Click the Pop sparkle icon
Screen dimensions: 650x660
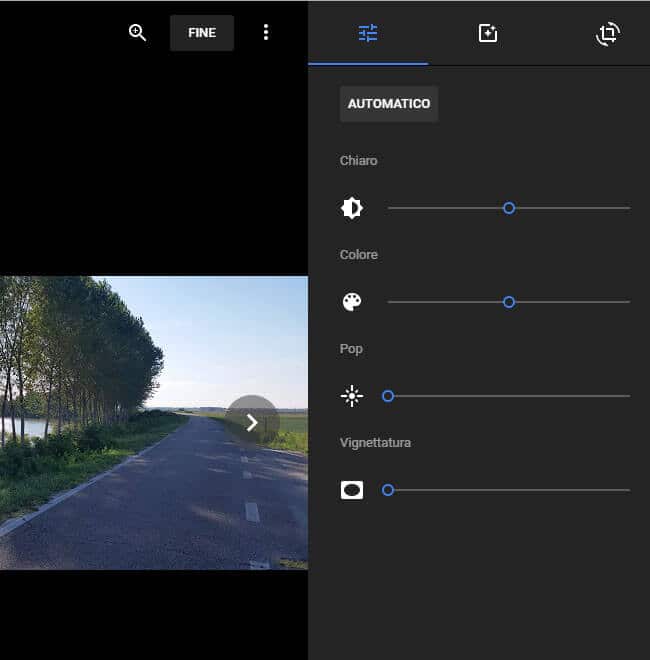point(352,396)
